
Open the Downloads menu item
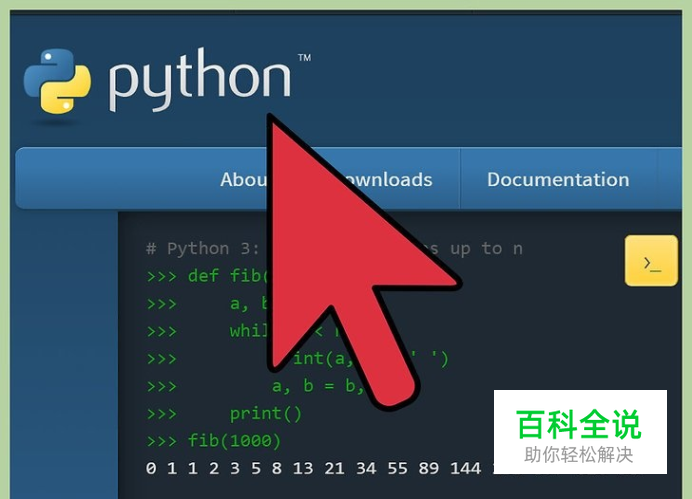click(387, 180)
